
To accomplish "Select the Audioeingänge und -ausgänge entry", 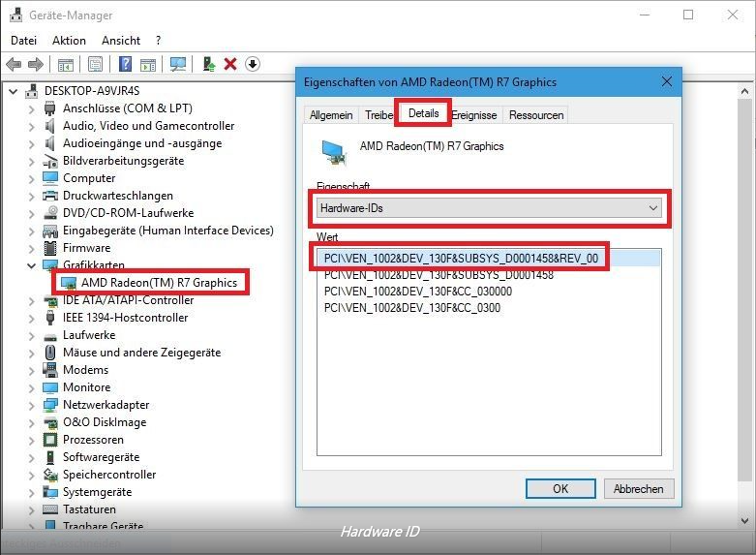I will (x=142, y=142).
